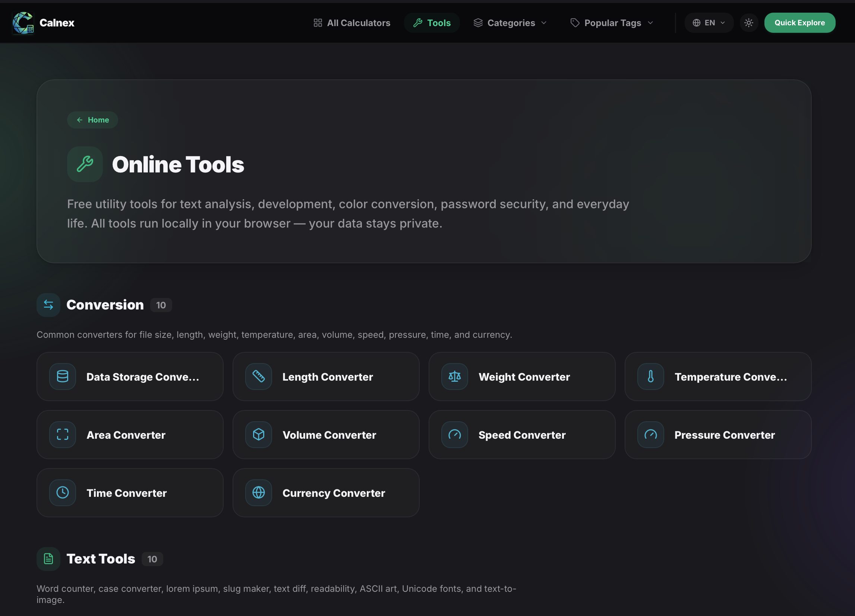Click the globe icon in language selector
The height and width of the screenshot is (616, 855).
pyautogui.click(x=697, y=23)
